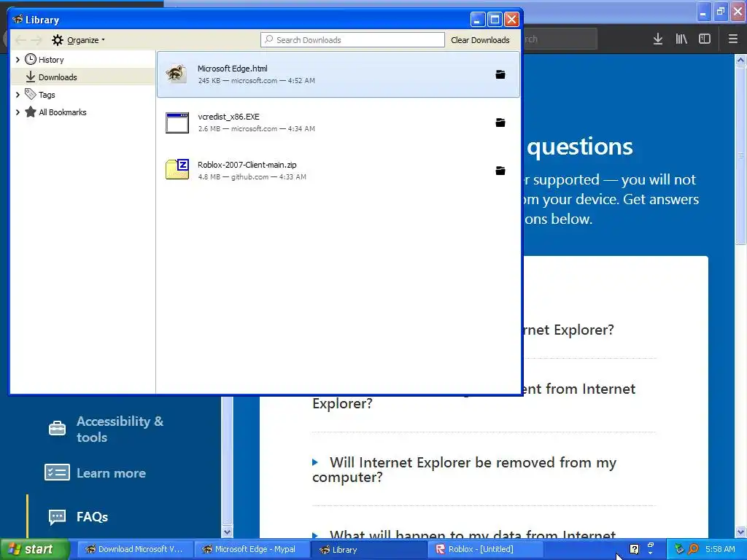The image size is (747, 560).
Task: Open the Windows start menu
Action: click(34, 549)
